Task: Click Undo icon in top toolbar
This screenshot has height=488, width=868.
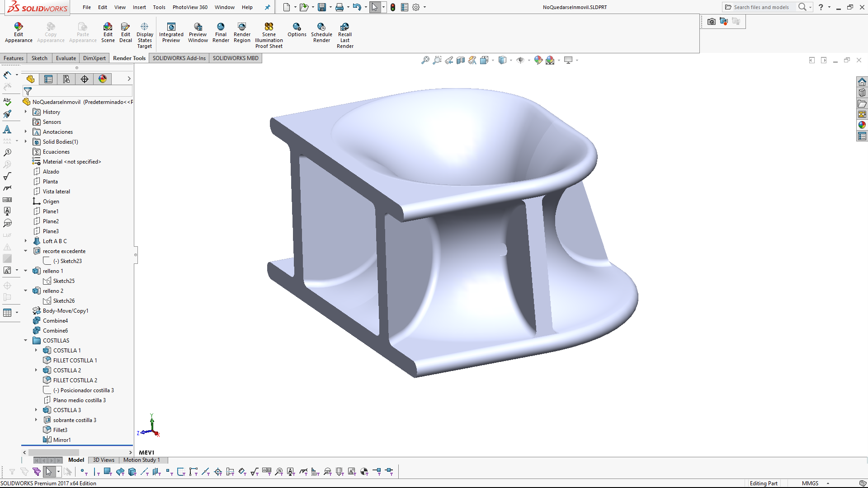Action: point(357,7)
